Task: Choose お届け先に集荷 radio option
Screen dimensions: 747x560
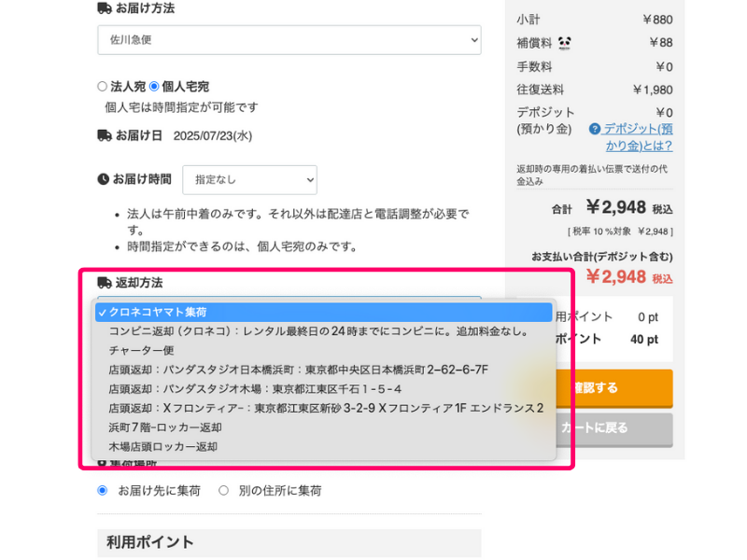Action: click(103, 491)
